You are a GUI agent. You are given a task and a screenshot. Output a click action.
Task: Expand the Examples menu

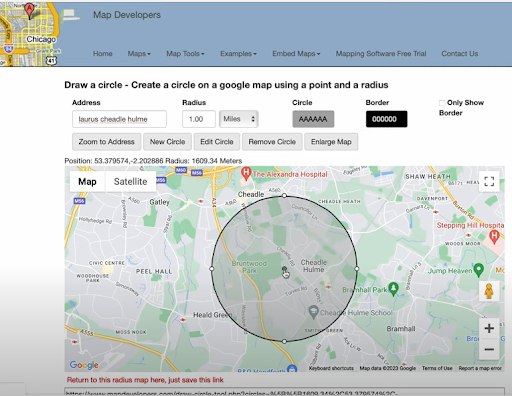pos(238,54)
